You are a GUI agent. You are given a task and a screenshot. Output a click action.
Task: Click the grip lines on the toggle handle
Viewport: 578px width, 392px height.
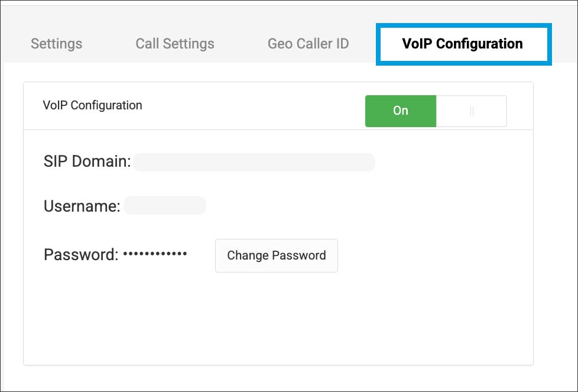point(472,111)
